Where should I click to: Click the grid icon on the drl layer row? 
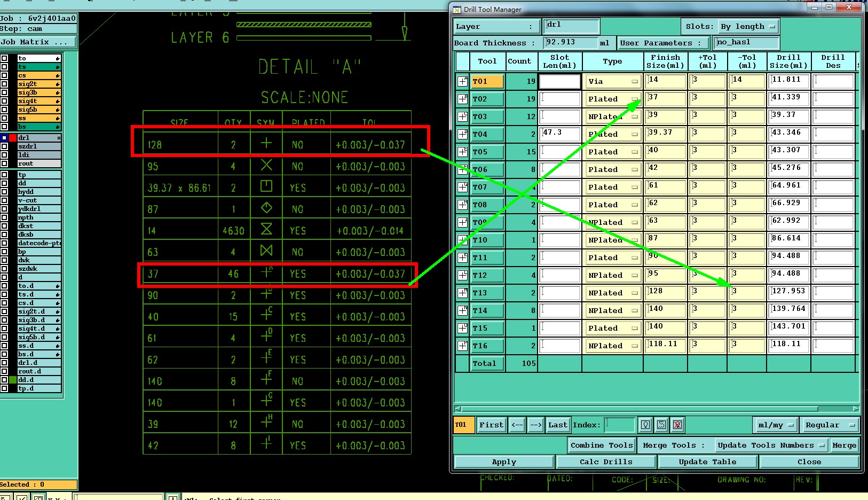(59, 138)
